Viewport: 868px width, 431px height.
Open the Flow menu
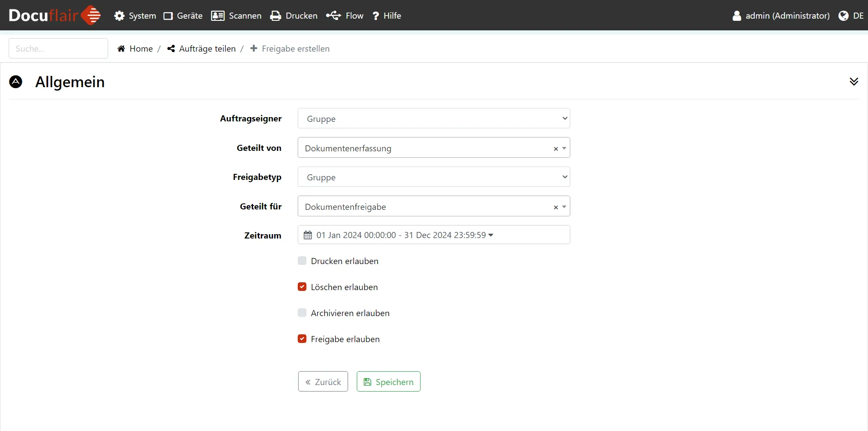click(345, 16)
